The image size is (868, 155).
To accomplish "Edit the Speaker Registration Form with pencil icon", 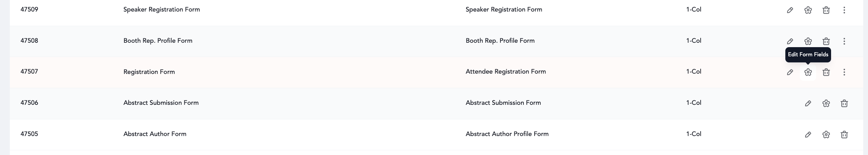I will tap(790, 10).
